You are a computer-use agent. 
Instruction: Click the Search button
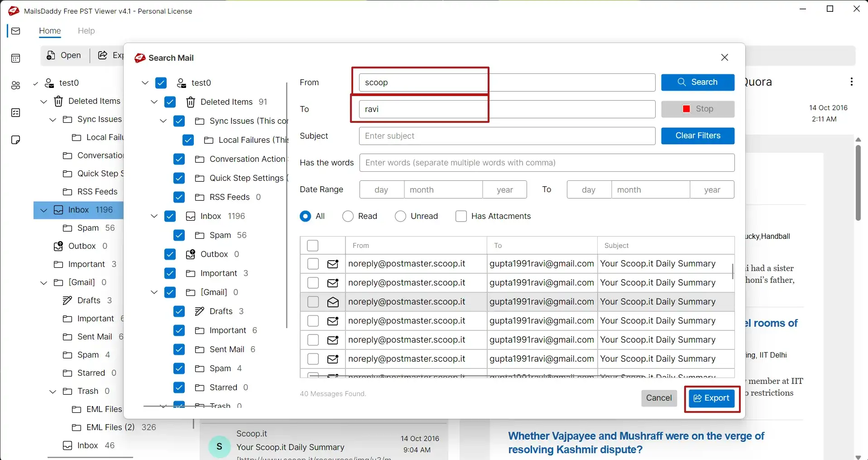(698, 82)
